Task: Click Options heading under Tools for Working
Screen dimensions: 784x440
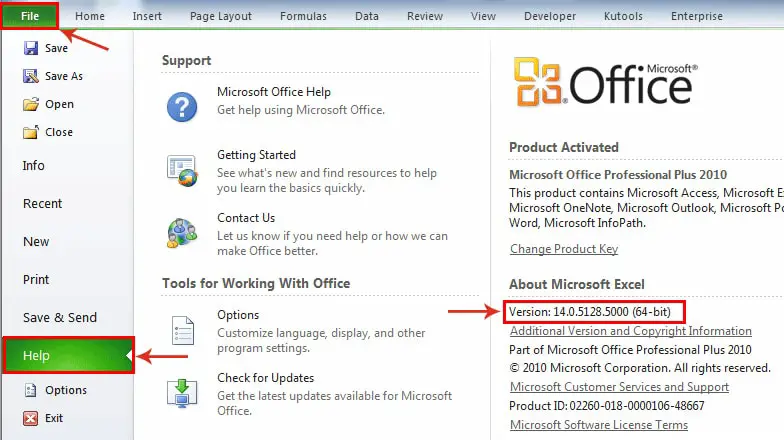Action: [238, 315]
